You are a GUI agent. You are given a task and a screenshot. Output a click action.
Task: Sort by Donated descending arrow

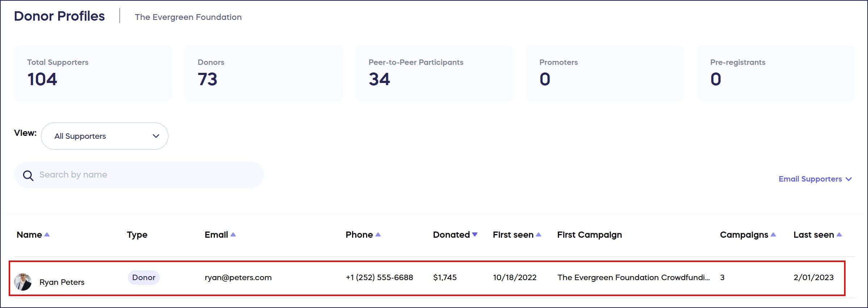point(475,235)
